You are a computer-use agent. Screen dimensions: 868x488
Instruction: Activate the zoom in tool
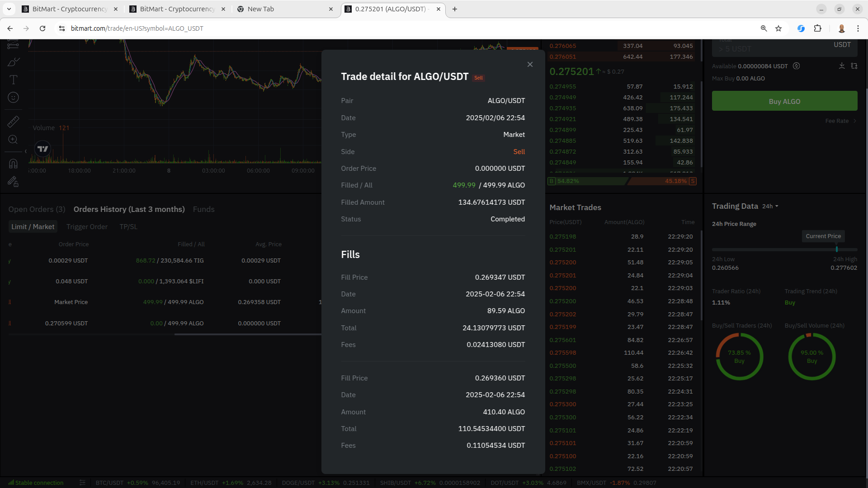pos(13,140)
